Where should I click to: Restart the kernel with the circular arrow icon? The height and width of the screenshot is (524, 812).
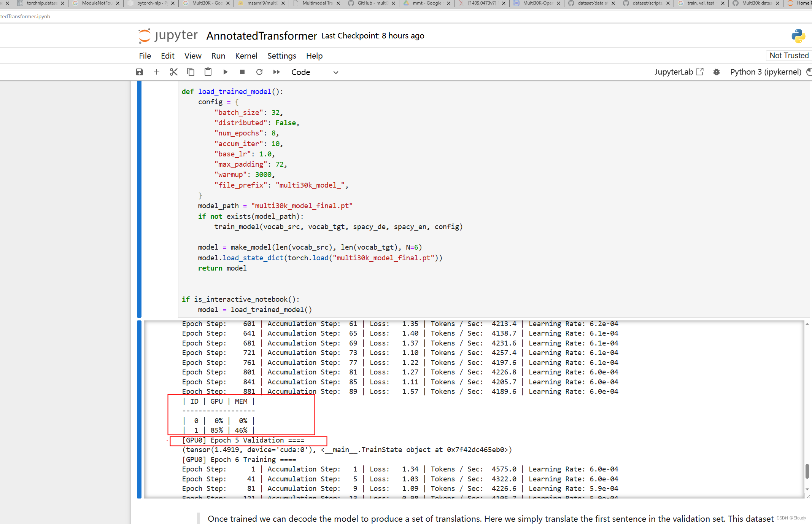tap(259, 72)
